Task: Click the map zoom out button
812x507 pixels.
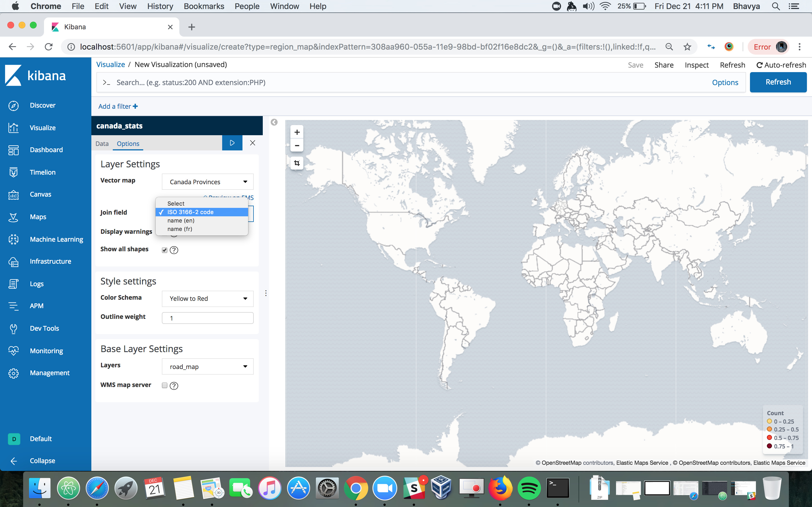Action: pos(297,146)
